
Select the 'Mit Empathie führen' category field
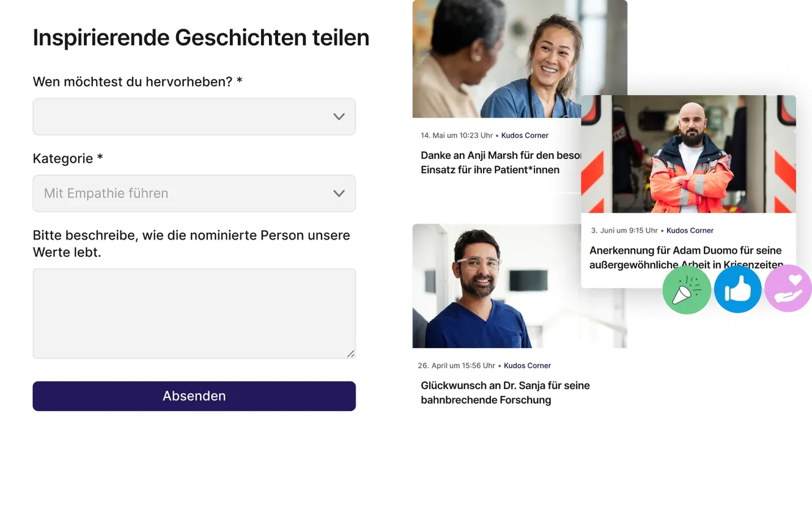[194, 193]
